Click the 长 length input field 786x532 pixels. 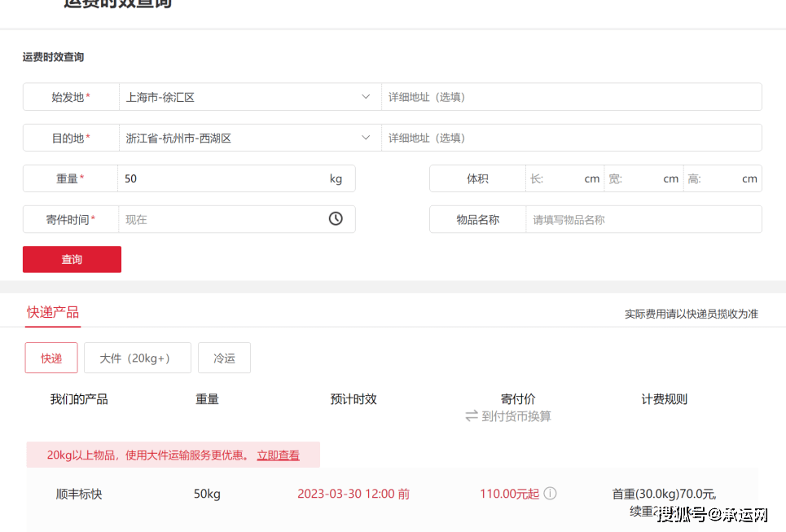click(562, 178)
